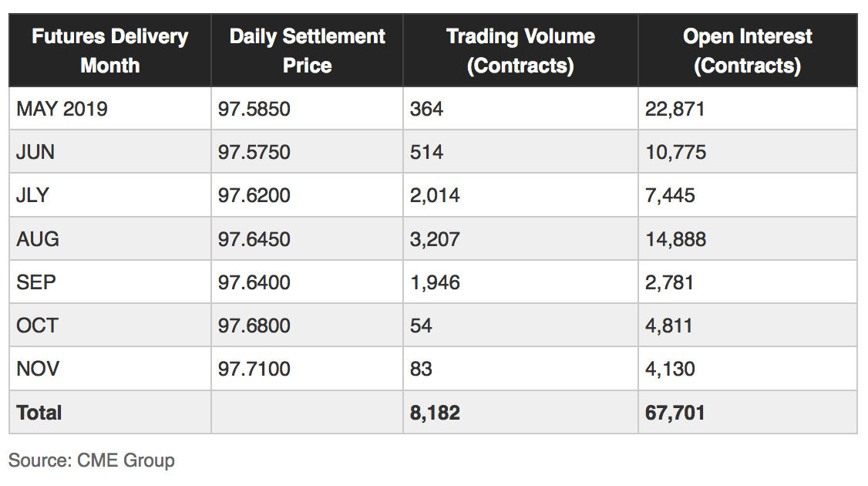868x486 pixels.
Task: Select the OCT delivery month cell
Action: tap(37, 326)
